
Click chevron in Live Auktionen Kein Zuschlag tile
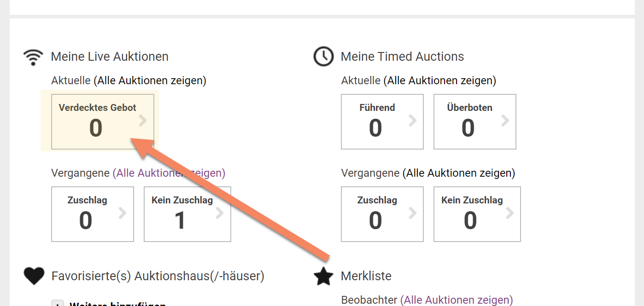220,214
